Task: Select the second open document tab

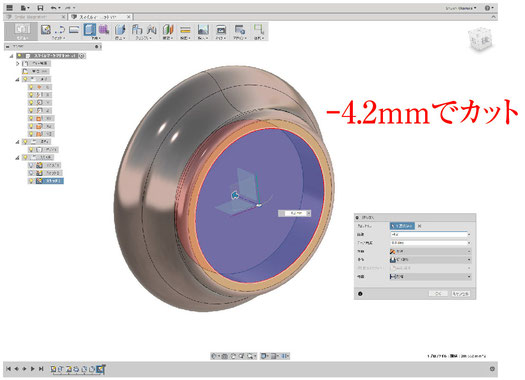Action: [100, 17]
